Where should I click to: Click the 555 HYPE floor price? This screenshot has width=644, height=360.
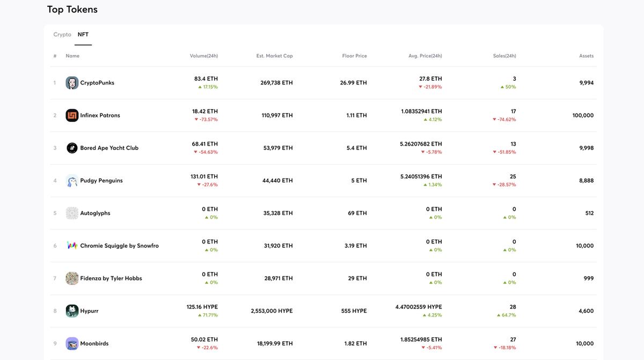(354, 311)
